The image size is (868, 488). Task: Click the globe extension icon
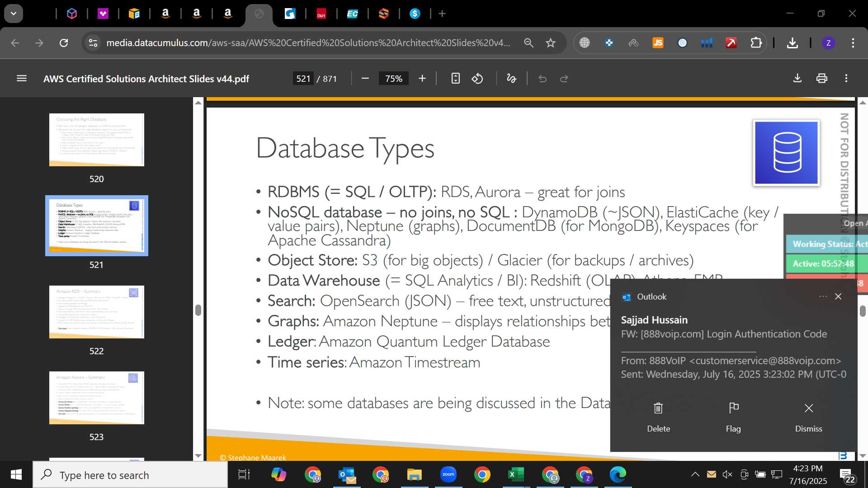585,43
